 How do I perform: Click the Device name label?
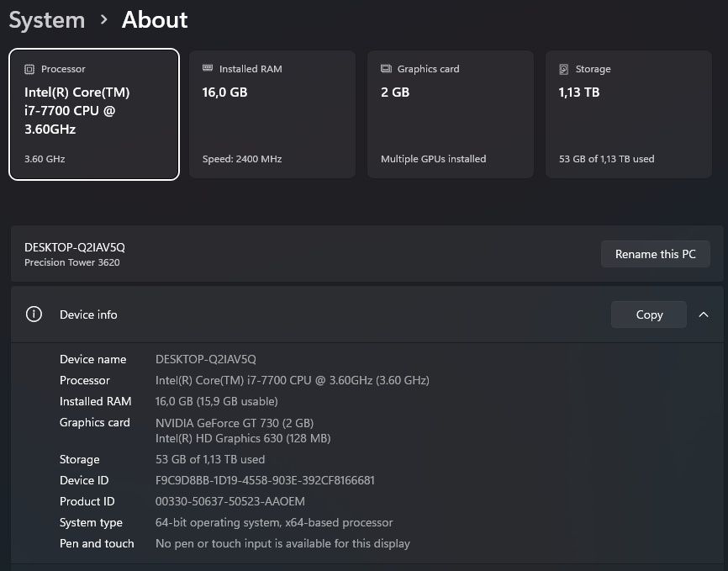click(x=92, y=359)
